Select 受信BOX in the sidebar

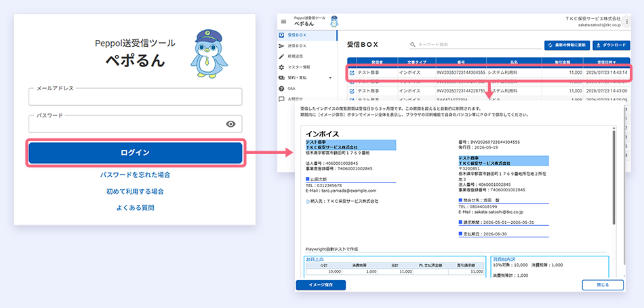click(x=307, y=35)
